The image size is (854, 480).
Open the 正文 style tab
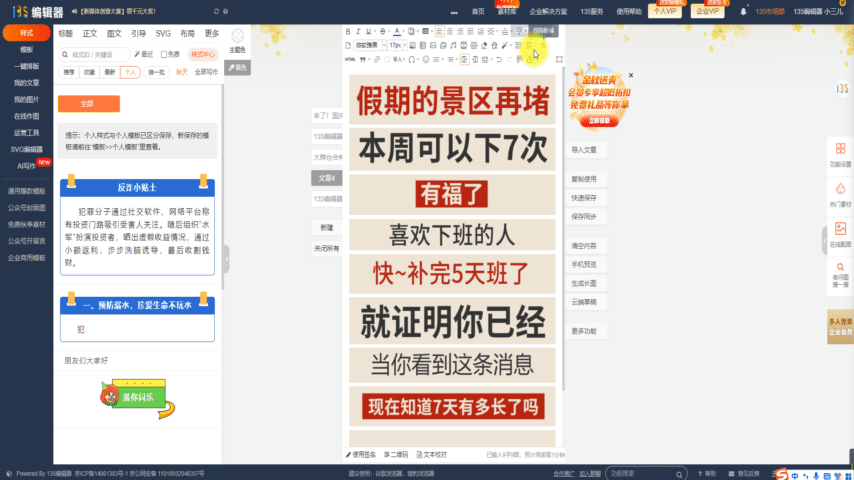click(90, 34)
